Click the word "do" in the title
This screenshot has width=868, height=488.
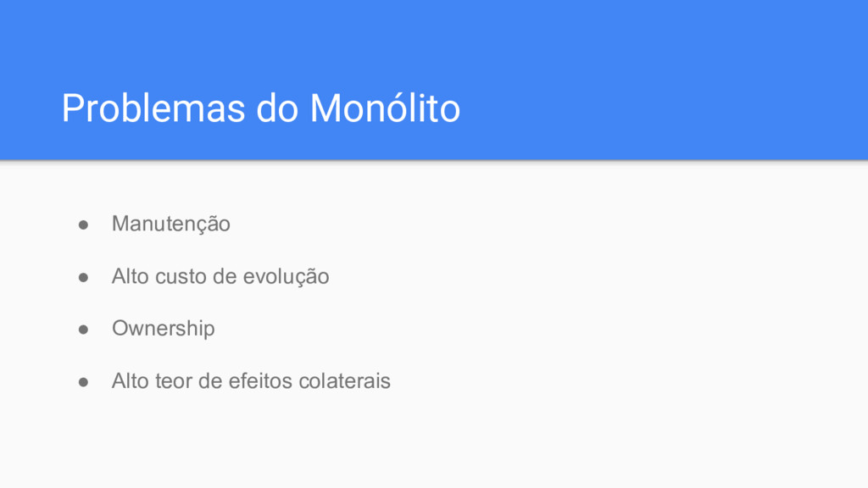(x=277, y=108)
